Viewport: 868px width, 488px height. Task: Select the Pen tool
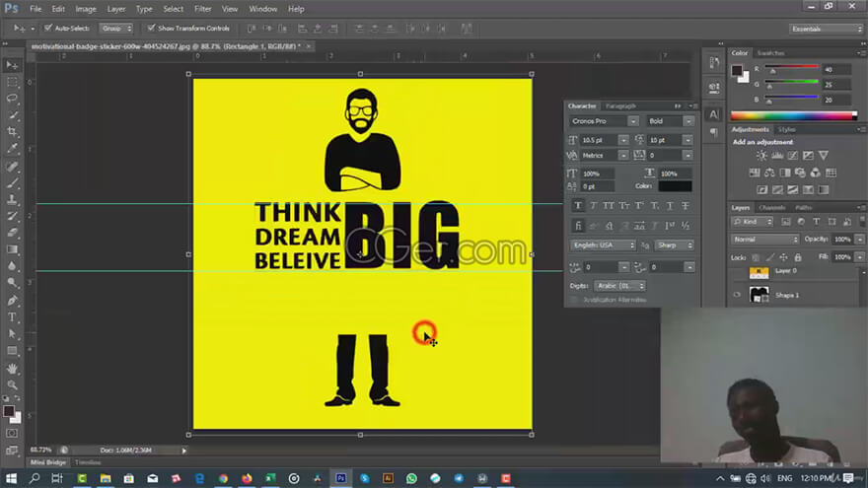coord(12,301)
